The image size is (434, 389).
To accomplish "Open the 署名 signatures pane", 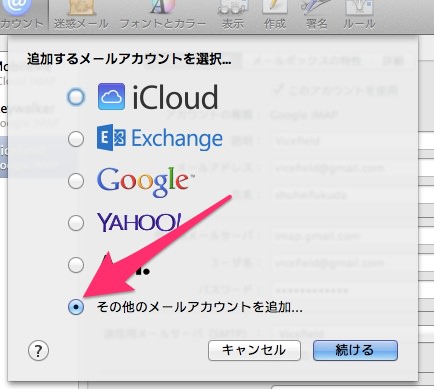I will 316,15.
